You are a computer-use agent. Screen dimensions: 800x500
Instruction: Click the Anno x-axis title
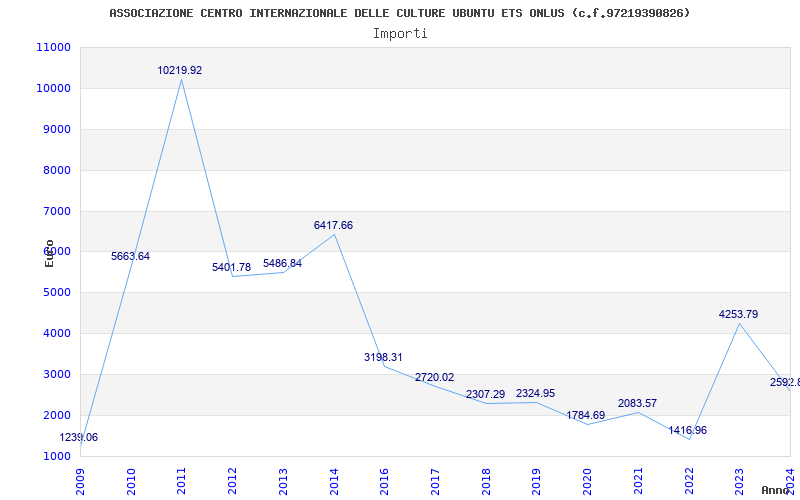(x=776, y=490)
